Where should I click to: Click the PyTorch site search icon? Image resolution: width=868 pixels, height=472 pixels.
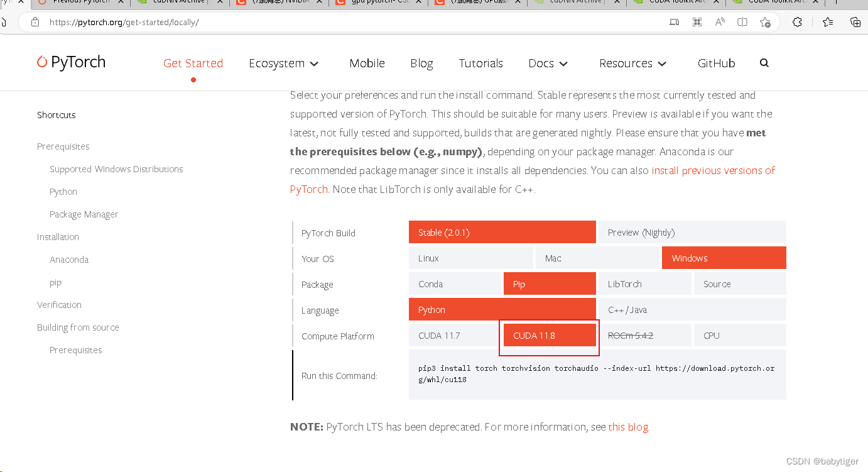pos(764,63)
